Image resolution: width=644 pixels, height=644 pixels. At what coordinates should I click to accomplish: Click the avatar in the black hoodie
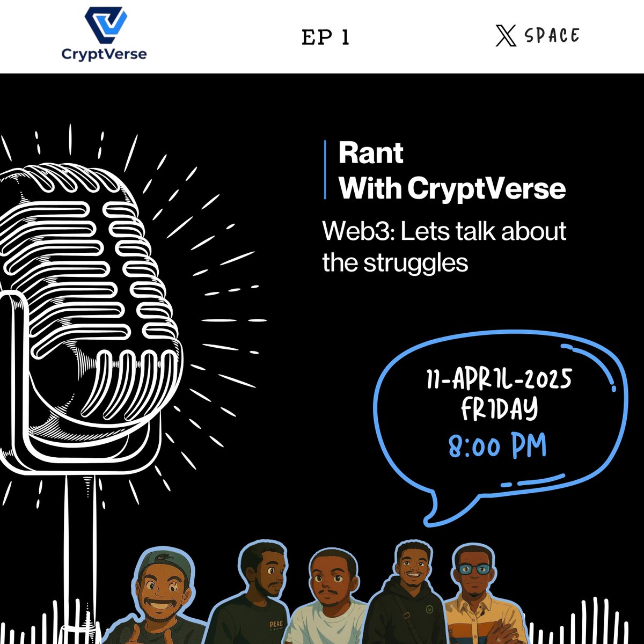point(408,593)
